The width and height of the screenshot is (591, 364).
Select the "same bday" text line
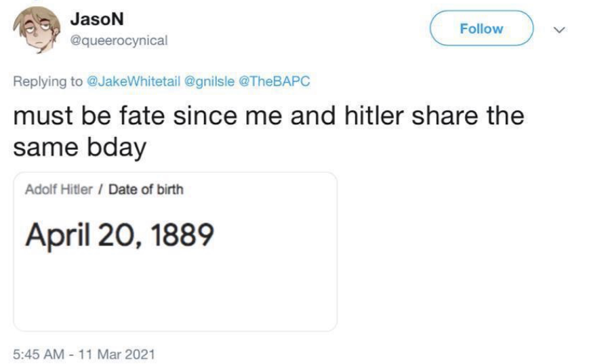(79, 146)
